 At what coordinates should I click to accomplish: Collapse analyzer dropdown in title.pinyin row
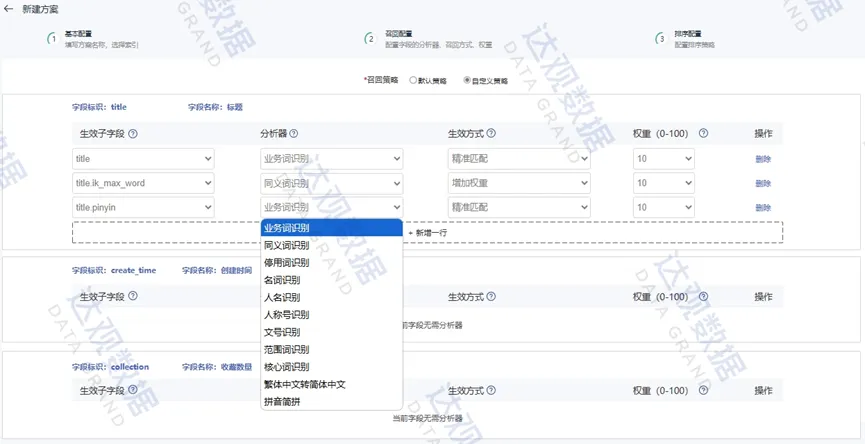coord(332,207)
